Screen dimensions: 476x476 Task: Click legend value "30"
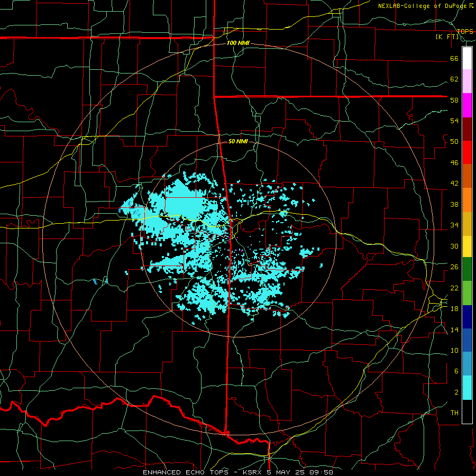(x=454, y=246)
